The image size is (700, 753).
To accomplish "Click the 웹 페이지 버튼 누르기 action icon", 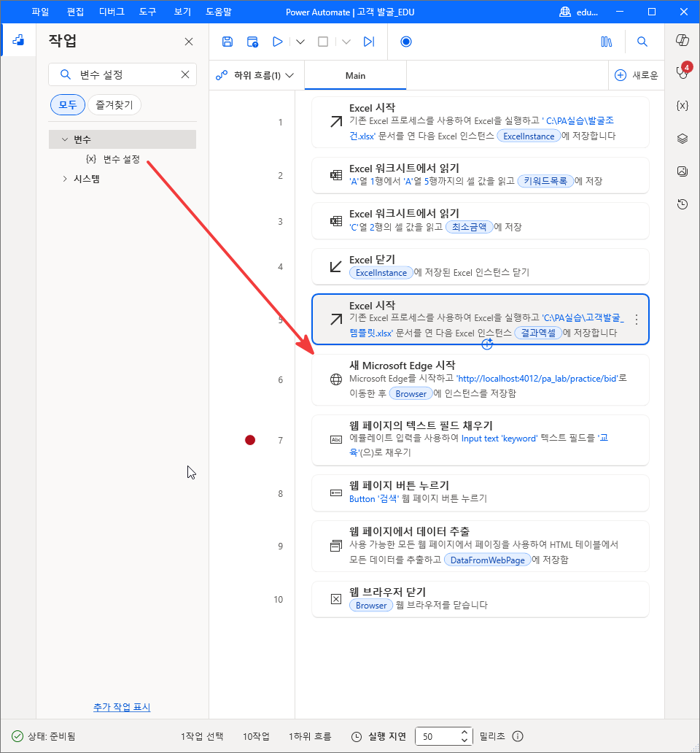I will pos(336,493).
